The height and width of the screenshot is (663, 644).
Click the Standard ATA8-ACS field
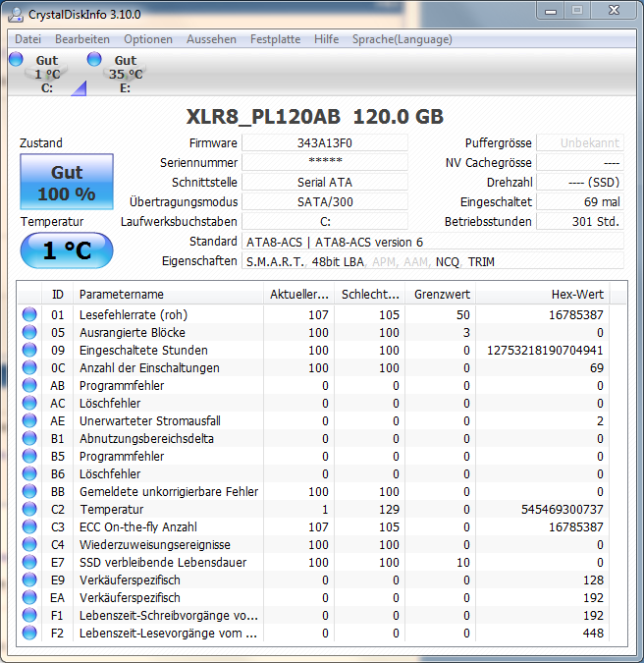pos(433,242)
